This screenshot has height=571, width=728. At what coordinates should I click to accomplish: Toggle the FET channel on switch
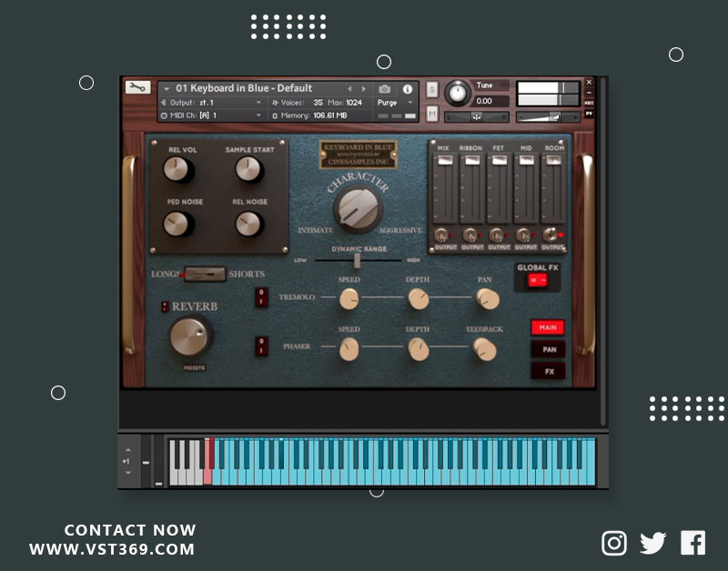(x=496, y=235)
